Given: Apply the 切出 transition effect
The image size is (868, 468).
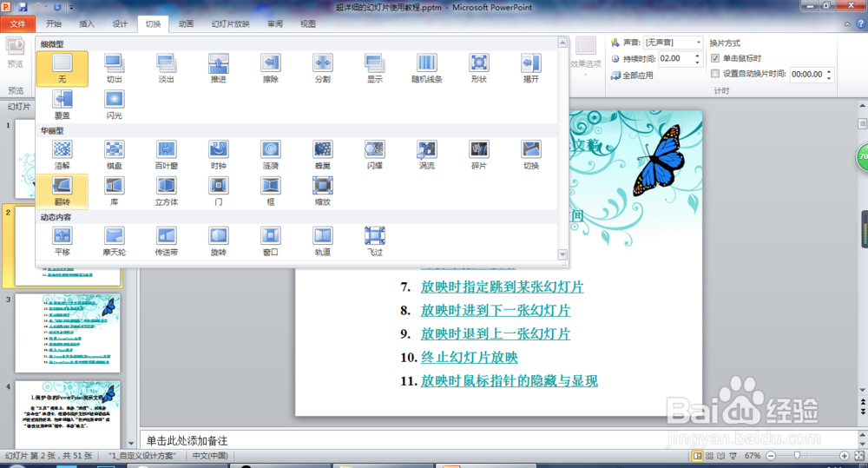Looking at the screenshot, I should point(114,69).
